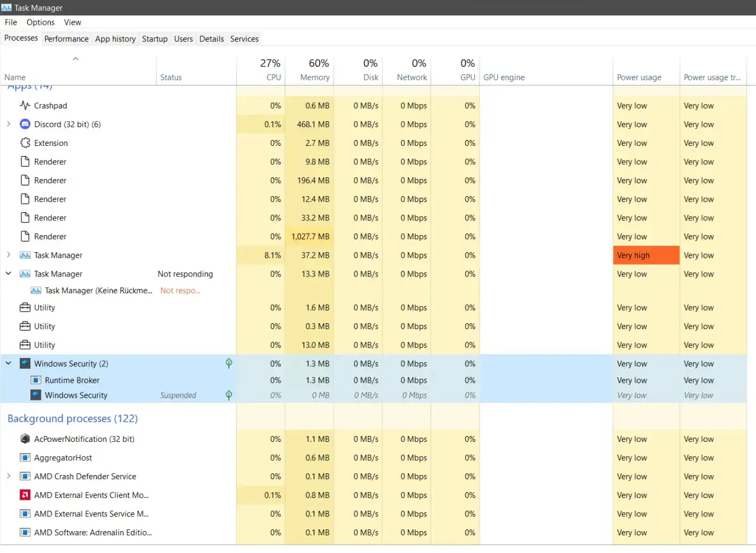The width and height of the screenshot is (756, 553).
Task: Collapse the Windows Security (2) group
Action: pyautogui.click(x=8, y=363)
